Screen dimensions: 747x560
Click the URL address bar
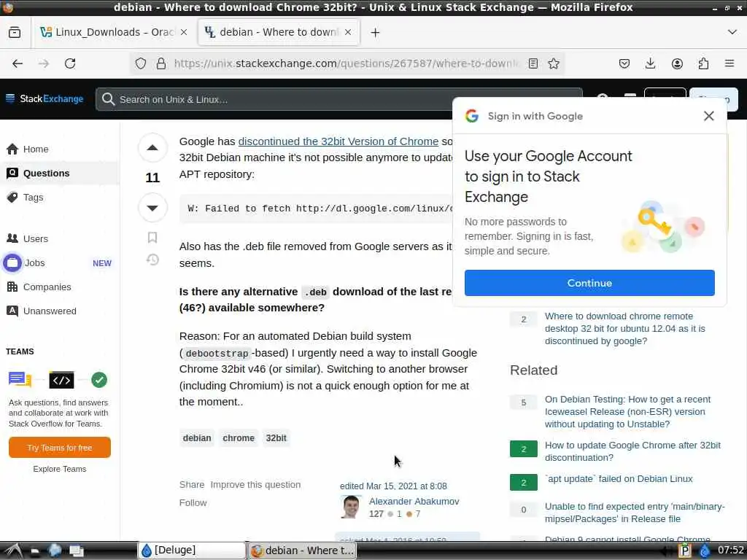[x=347, y=63]
